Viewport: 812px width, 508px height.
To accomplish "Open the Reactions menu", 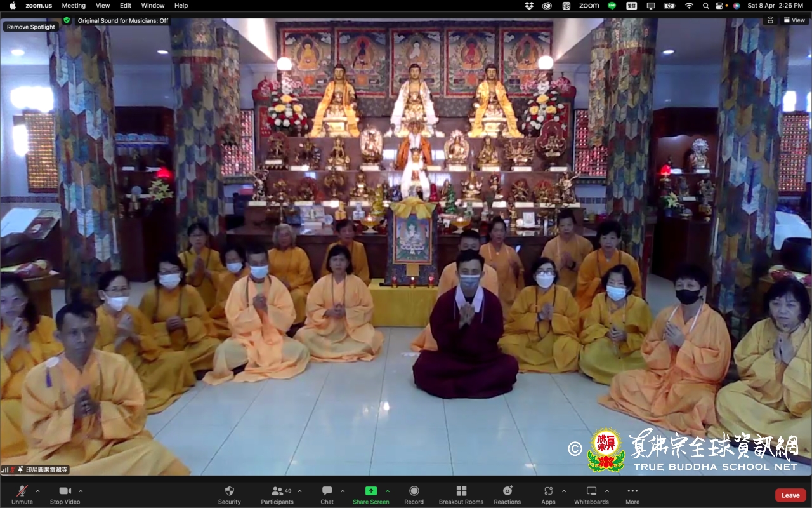I will tap(507, 491).
